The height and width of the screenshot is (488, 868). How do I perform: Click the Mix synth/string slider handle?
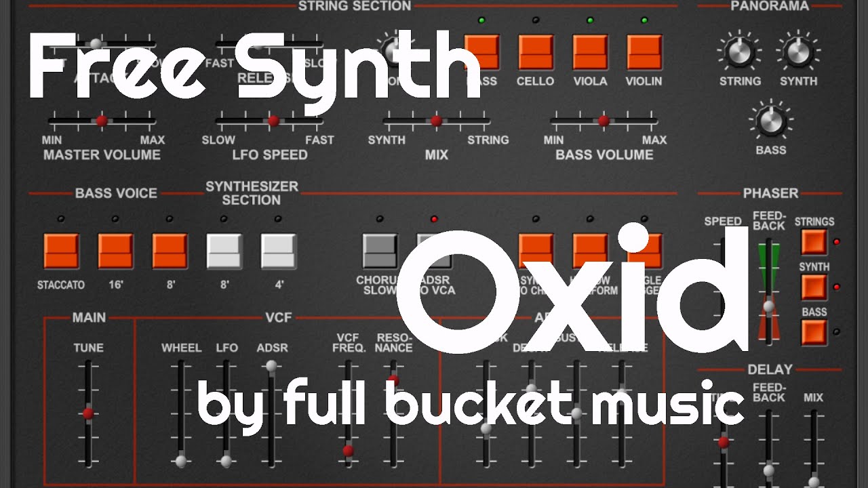pos(436,121)
